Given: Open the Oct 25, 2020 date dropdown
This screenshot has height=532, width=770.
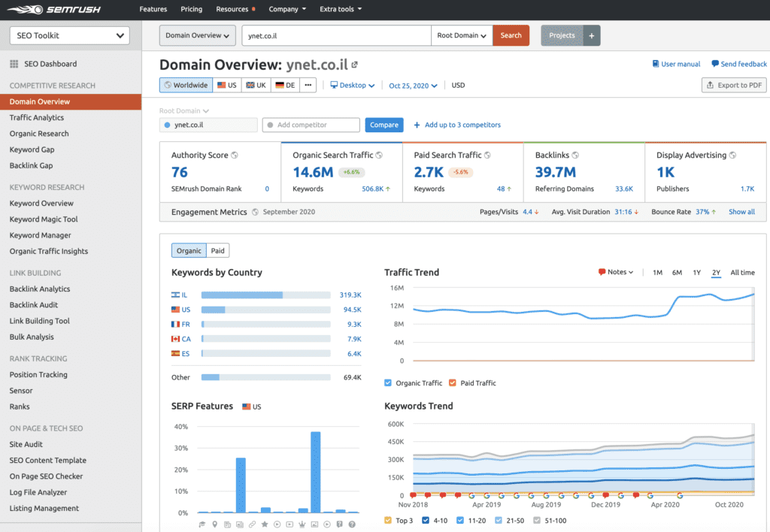Looking at the screenshot, I should pos(413,86).
